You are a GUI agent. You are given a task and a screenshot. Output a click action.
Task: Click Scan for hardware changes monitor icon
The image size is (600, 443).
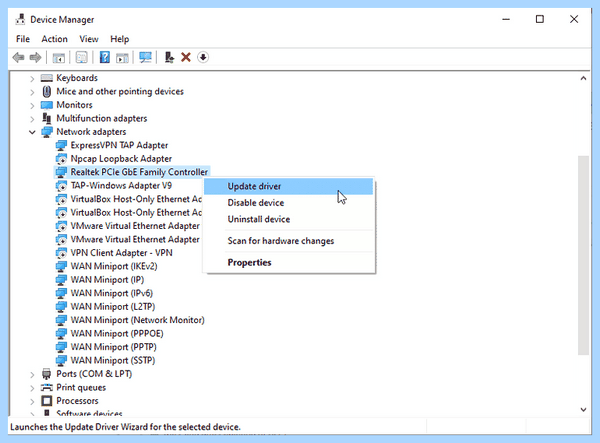click(145, 57)
